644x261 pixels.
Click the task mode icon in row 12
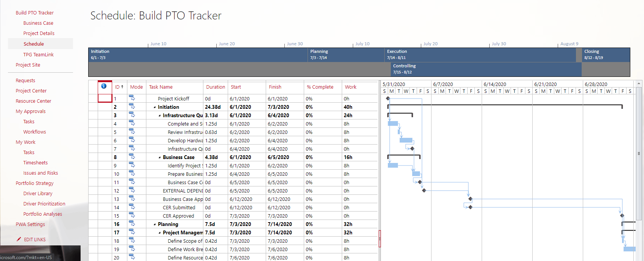point(132,191)
